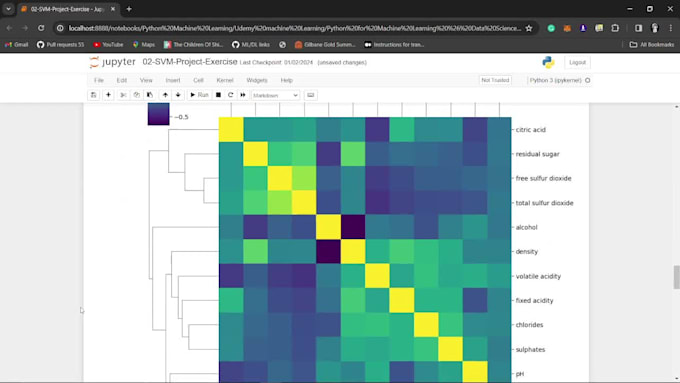680x383 pixels.
Task: Restart the kernel with the circular arrow
Action: click(231, 95)
